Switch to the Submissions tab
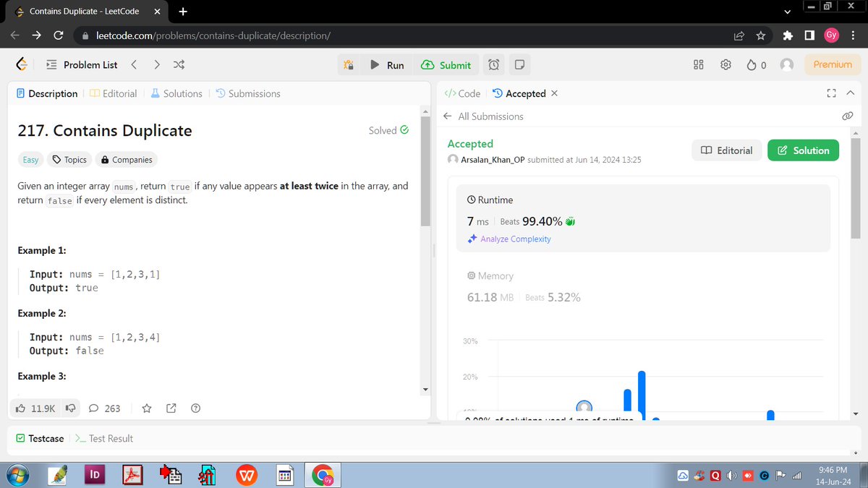 248,93
